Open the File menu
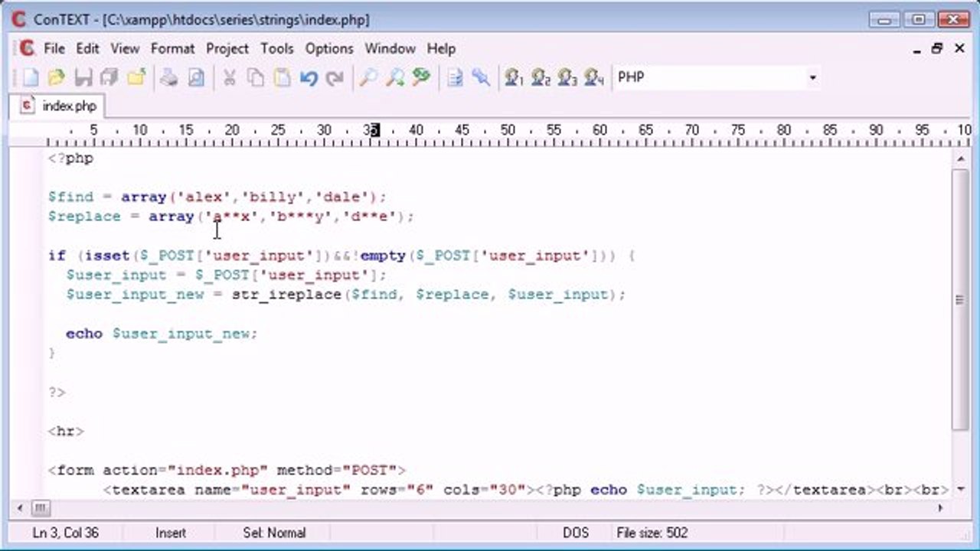The height and width of the screenshot is (551, 980). (x=54, y=48)
